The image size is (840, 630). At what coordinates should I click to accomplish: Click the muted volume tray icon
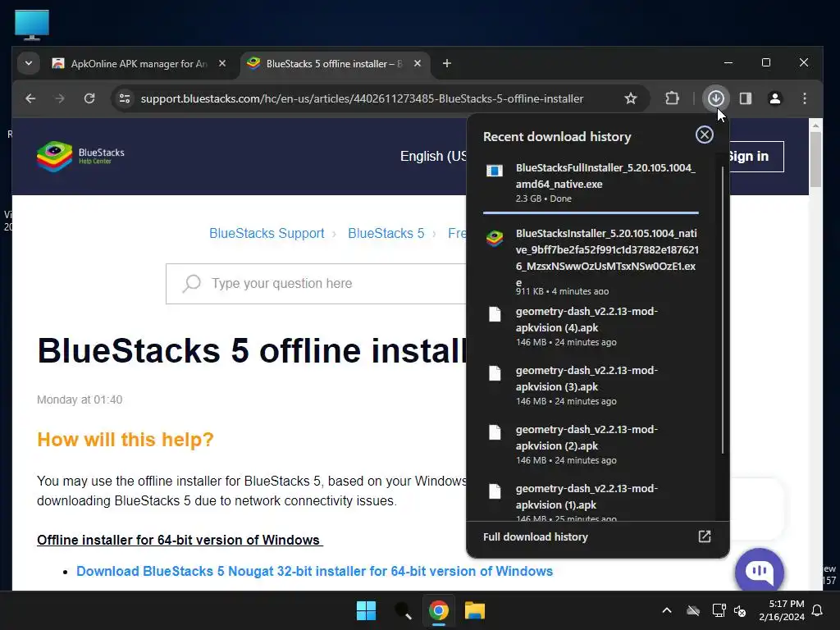point(740,610)
